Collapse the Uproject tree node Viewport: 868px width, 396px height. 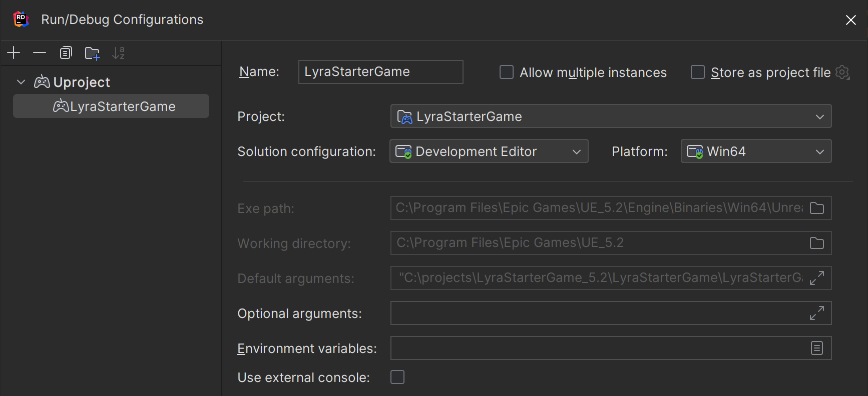coord(21,82)
